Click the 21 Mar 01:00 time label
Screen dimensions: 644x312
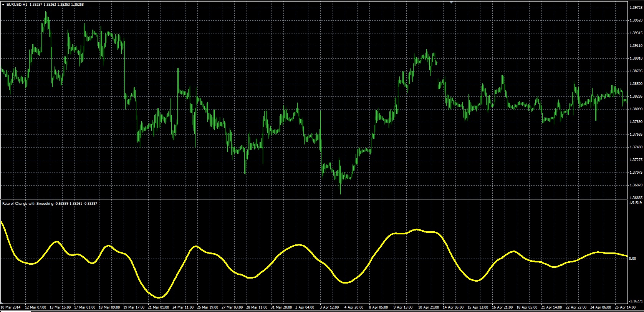[159, 307]
